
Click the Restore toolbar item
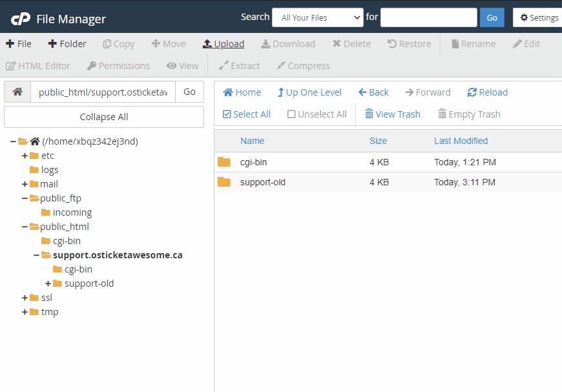(410, 44)
